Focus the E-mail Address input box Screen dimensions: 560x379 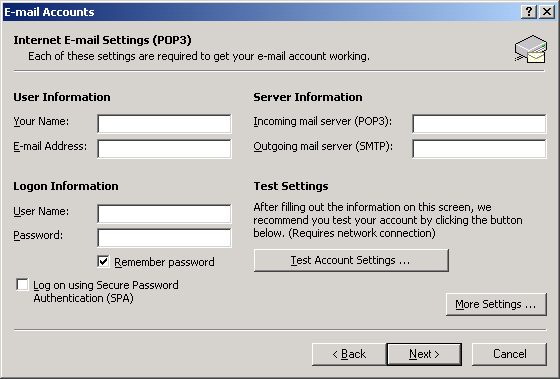pos(164,149)
